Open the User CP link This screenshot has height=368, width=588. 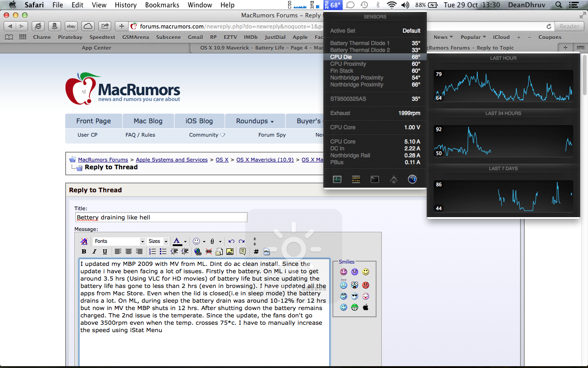click(87, 135)
